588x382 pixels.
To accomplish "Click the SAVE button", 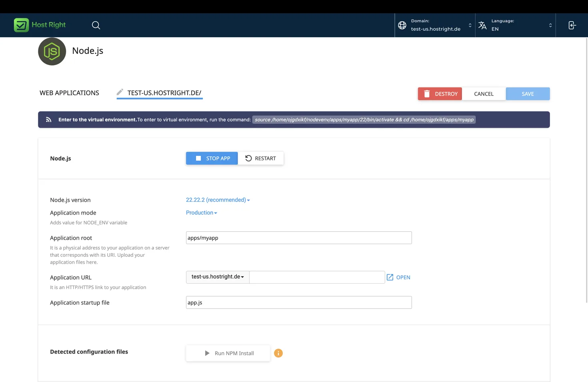I will [528, 94].
